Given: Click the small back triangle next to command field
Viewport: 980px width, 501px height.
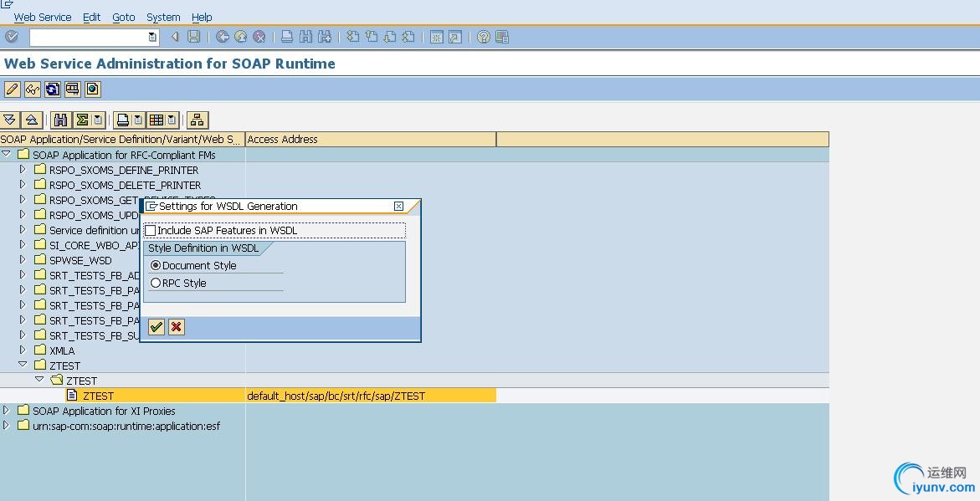Looking at the screenshot, I should pyautogui.click(x=175, y=37).
